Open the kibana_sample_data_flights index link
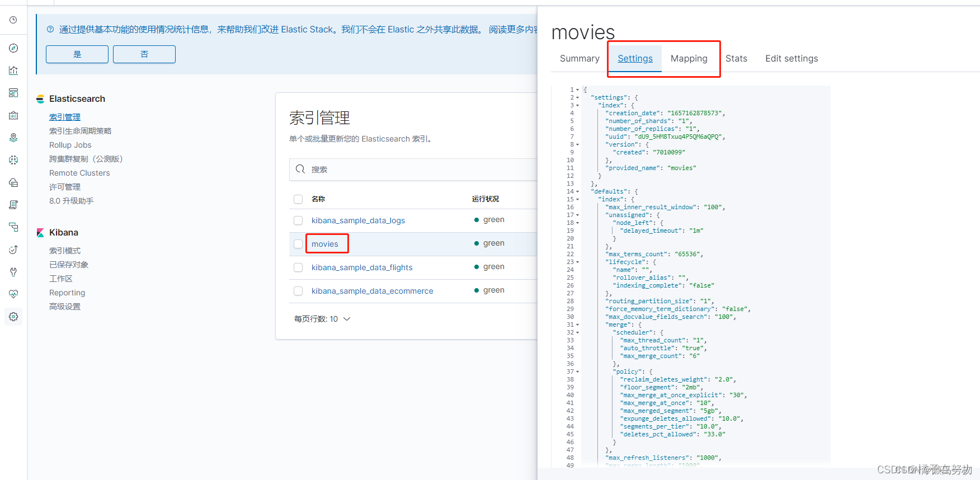The width and height of the screenshot is (980, 480). 362,267
